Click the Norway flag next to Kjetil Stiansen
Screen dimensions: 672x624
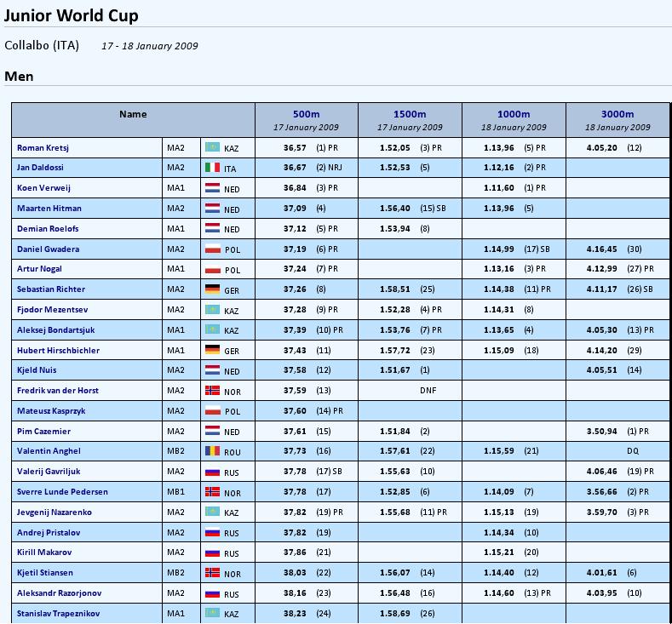[x=213, y=573]
